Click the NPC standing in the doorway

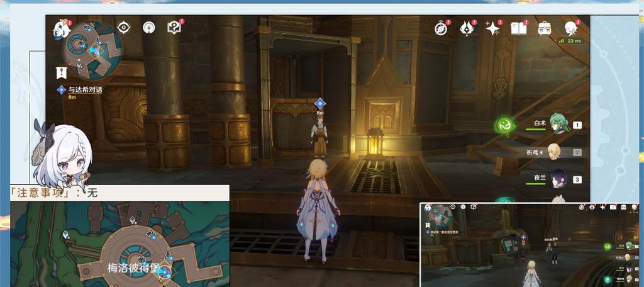pos(319,136)
